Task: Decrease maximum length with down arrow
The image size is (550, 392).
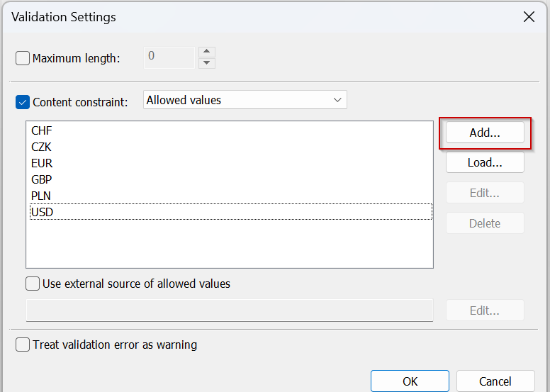Action: [206, 63]
